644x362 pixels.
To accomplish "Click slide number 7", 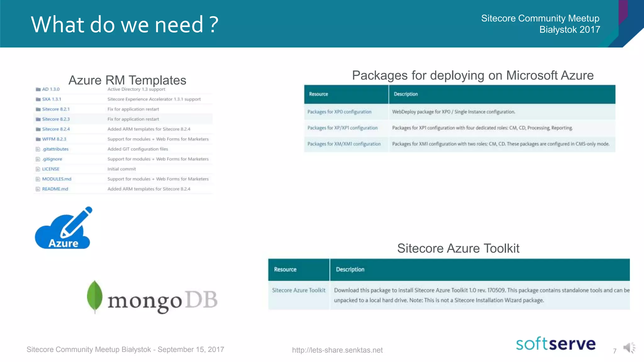I will pyautogui.click(x=615, y=351).
